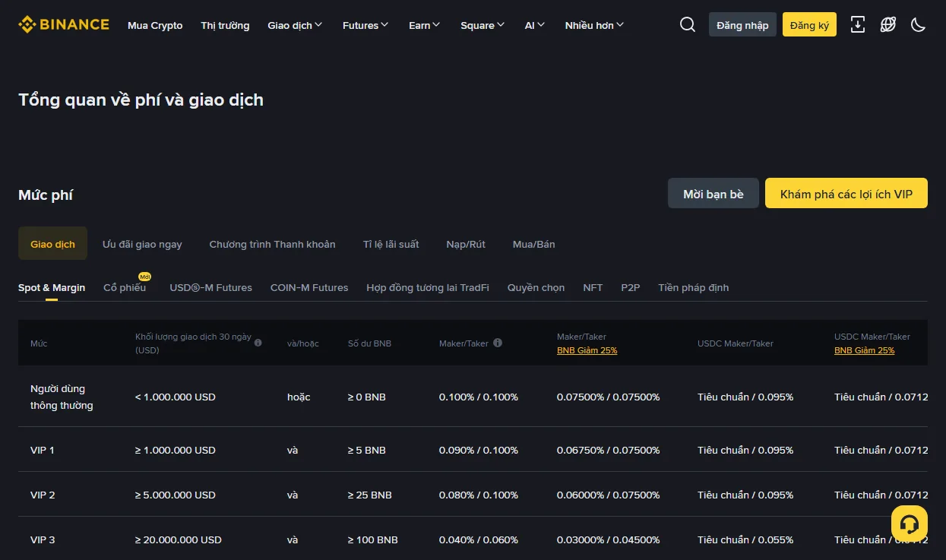Click BNB Giảm 25% link under Maker/Taker
The image size is (946, 560).
(x=587, y=350)
